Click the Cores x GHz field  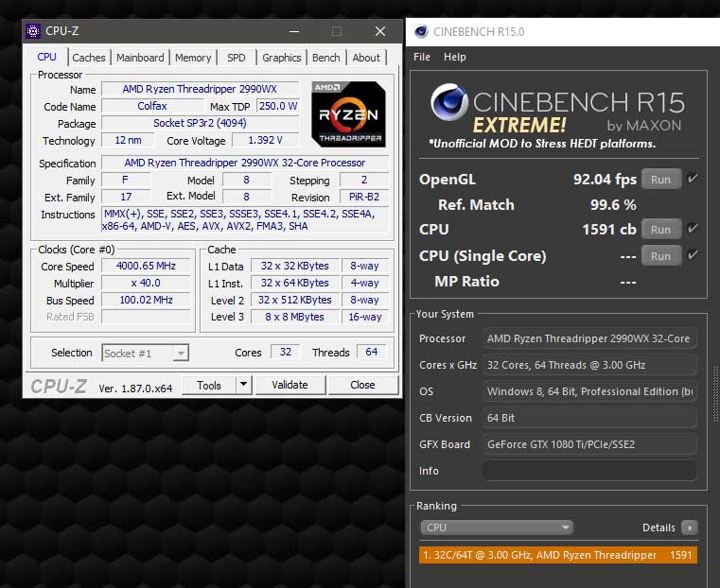click(x=589, y=365)
